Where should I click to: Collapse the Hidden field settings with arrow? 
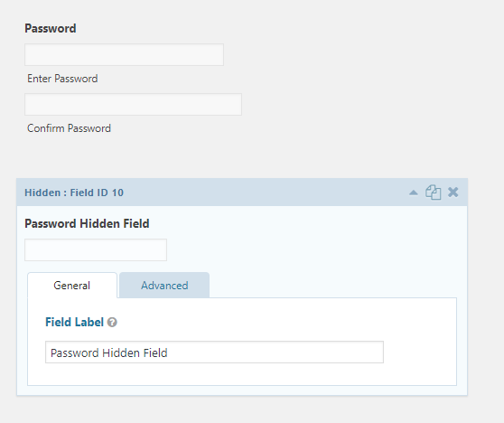[x=414, y=193]
